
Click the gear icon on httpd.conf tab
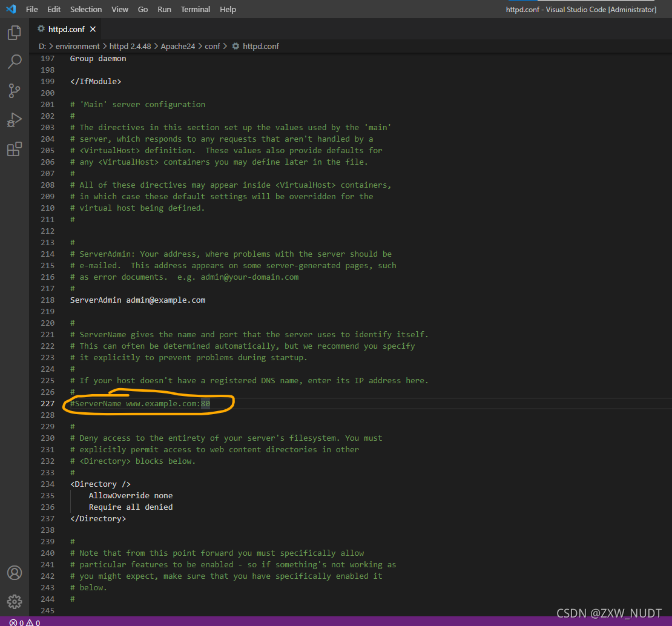coord(41,28)
